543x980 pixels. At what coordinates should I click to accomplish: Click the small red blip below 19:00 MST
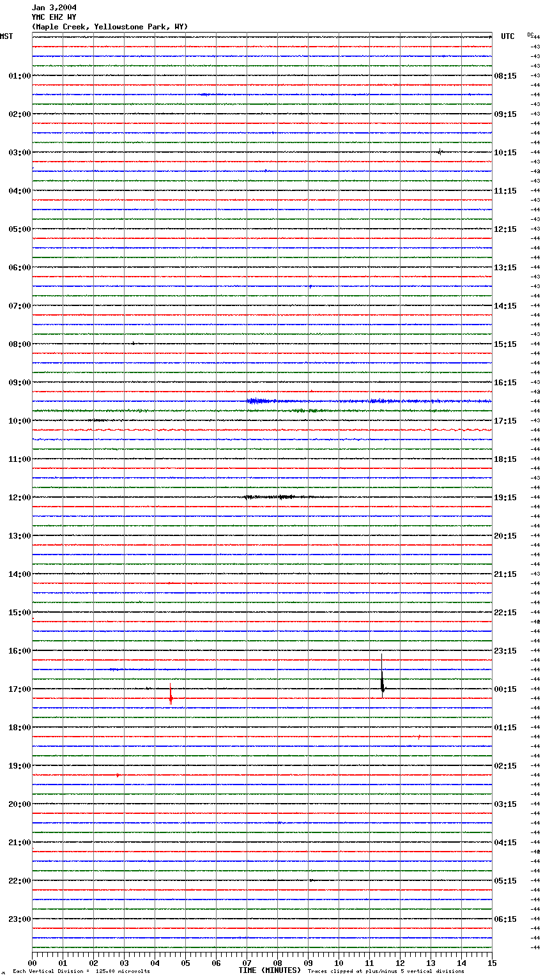click(x=118, y=775)
